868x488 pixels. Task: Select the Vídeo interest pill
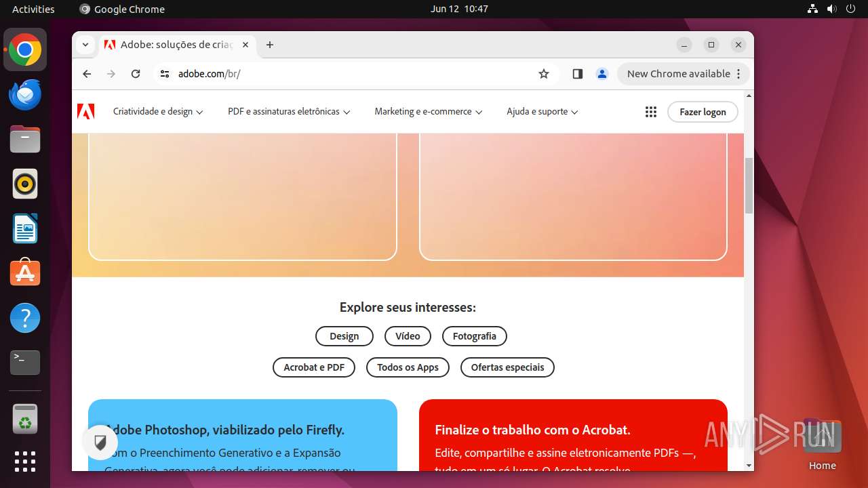(408, 336)
